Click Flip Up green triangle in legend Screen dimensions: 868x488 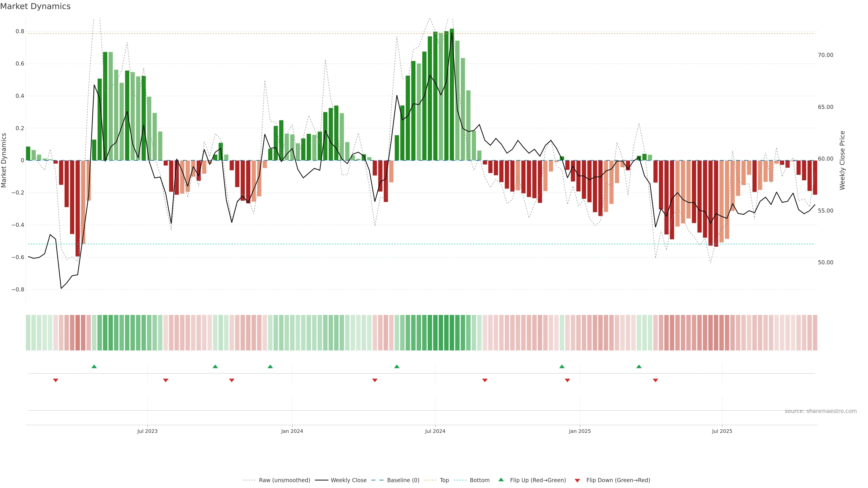point(501,480)
